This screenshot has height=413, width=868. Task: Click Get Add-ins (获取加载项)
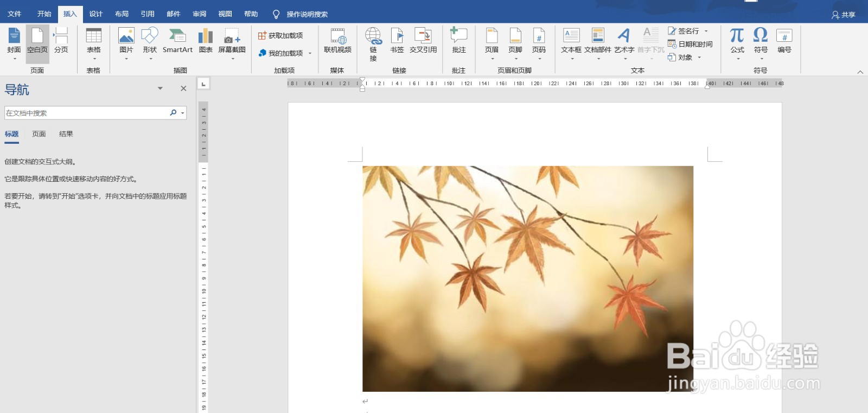pos(280,35)
